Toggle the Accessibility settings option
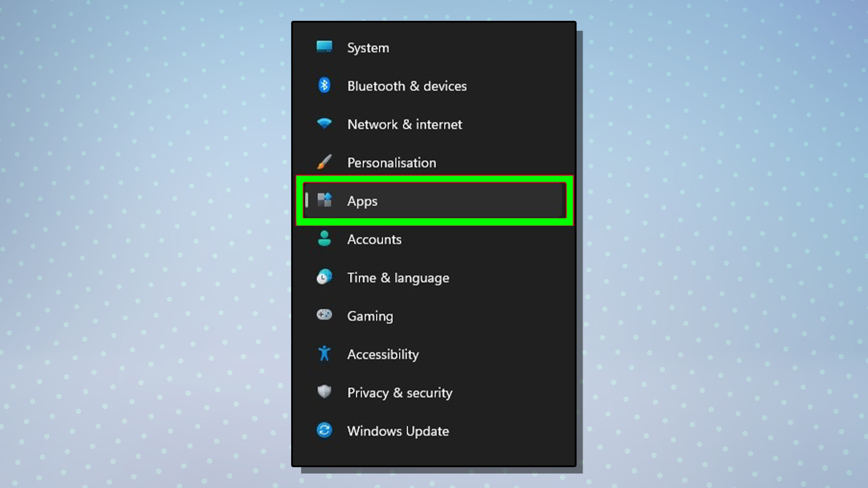Screen dimensions: 868x488 [x=382, y=354]
